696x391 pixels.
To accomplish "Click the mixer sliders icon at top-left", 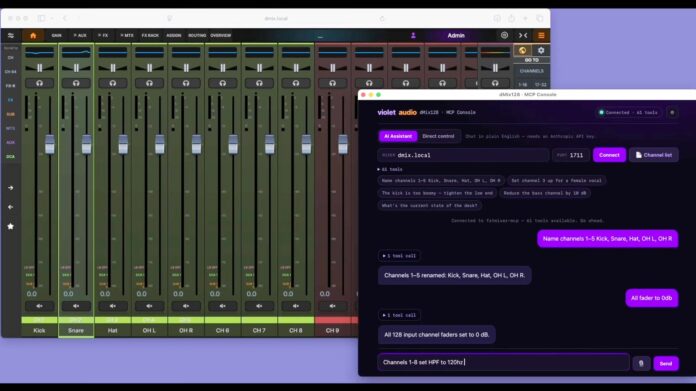I will (11, 36).
